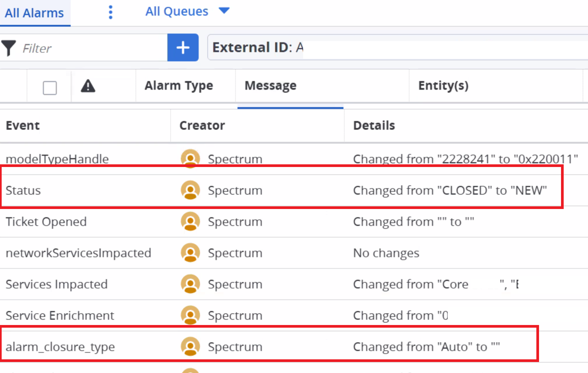Toggle the select all alarms checkbox
The height and width of the screenshot is (373, 588).
(50, 88)
